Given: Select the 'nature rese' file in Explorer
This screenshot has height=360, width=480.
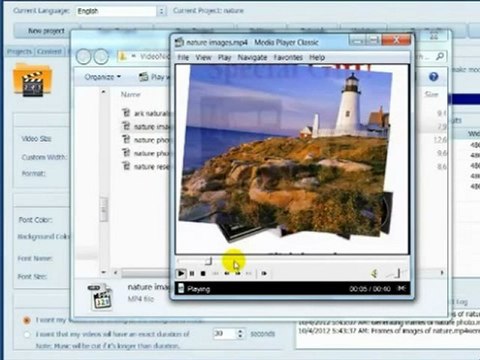Looking at the screenshot, I should point(147,167).
